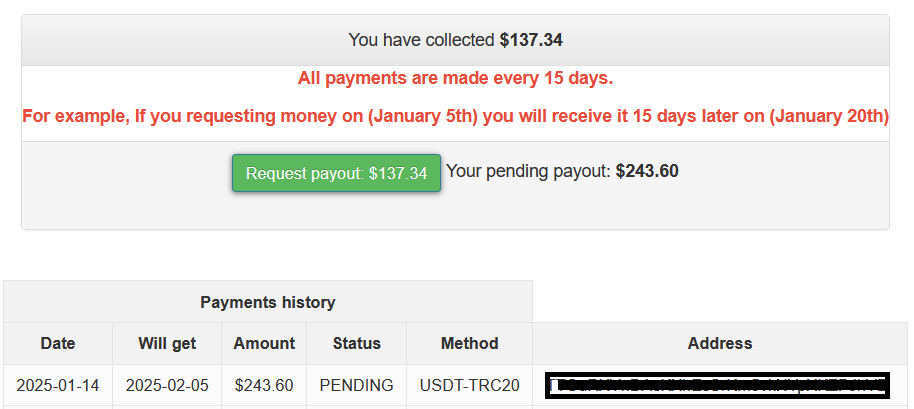This screenshot has height=409, width=914.
Task: Click the Method column header
Action: (x=469, y=343)
